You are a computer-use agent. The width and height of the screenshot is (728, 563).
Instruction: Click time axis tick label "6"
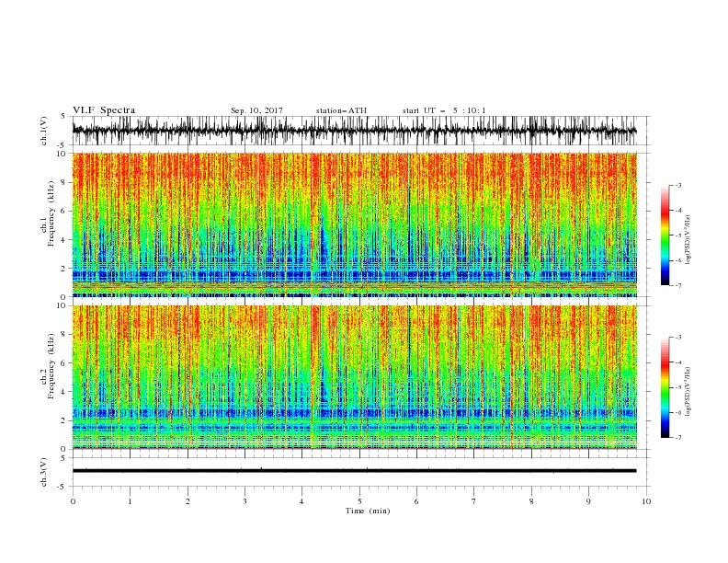point(416,501)
